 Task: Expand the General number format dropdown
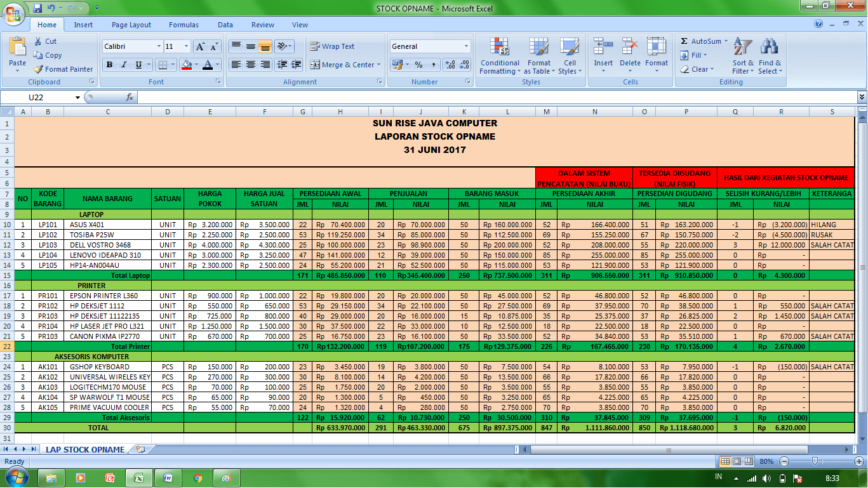465,46
